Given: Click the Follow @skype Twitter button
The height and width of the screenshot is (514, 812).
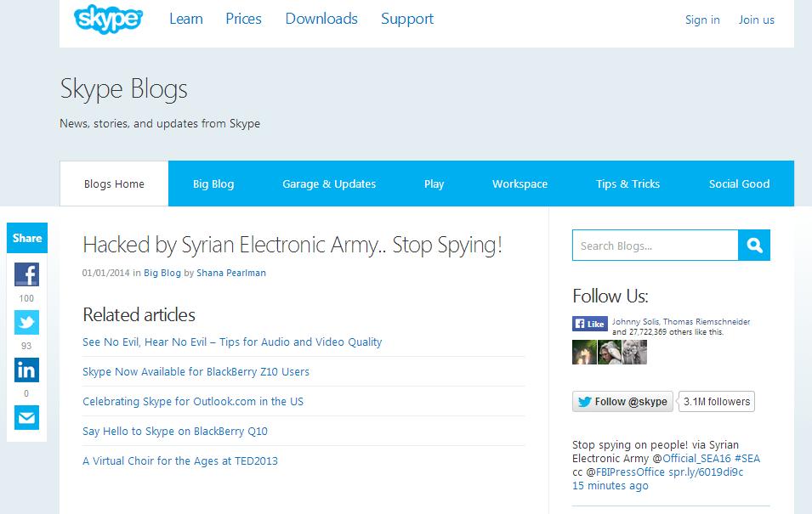Looking at the screenshot, I should click(x=622, y=402).
